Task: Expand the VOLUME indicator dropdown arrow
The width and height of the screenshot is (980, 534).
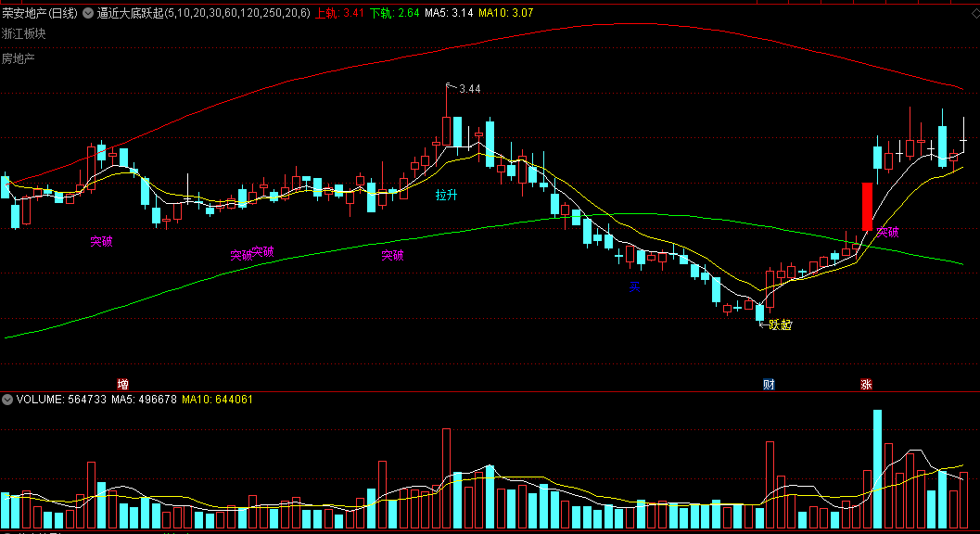Action: 7,400
